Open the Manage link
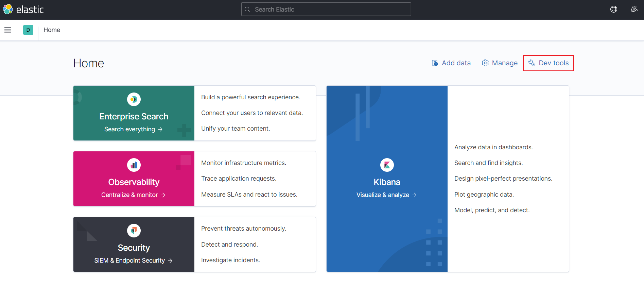The image size is (644, 283). tap(500, 63)
